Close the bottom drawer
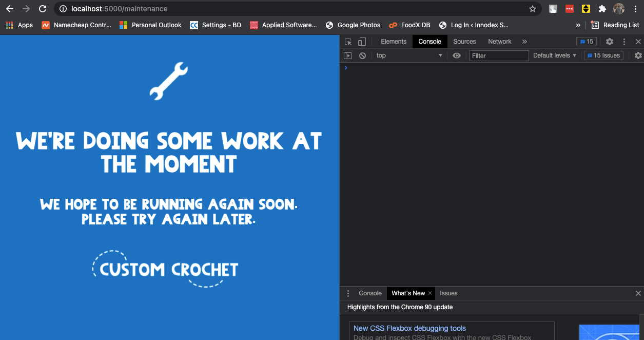Viewport: 644px width, 340px height. pos(638,293)
